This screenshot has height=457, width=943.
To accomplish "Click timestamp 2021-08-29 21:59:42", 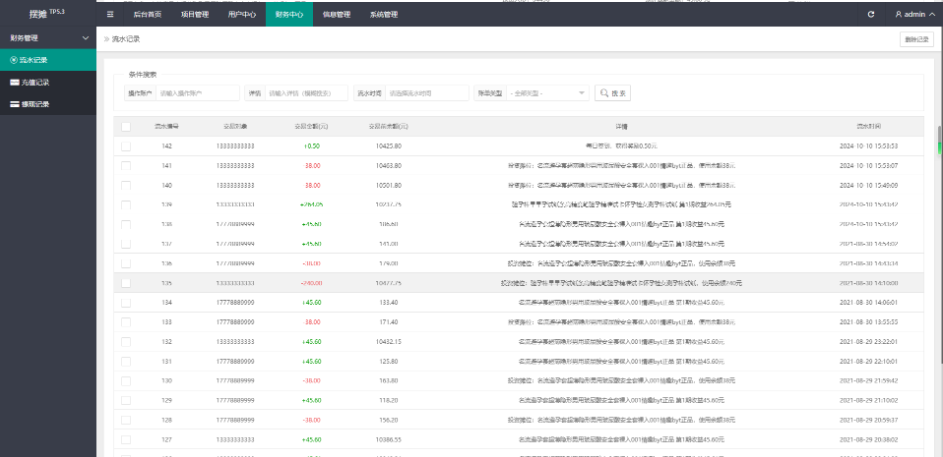I will point(869,381).
